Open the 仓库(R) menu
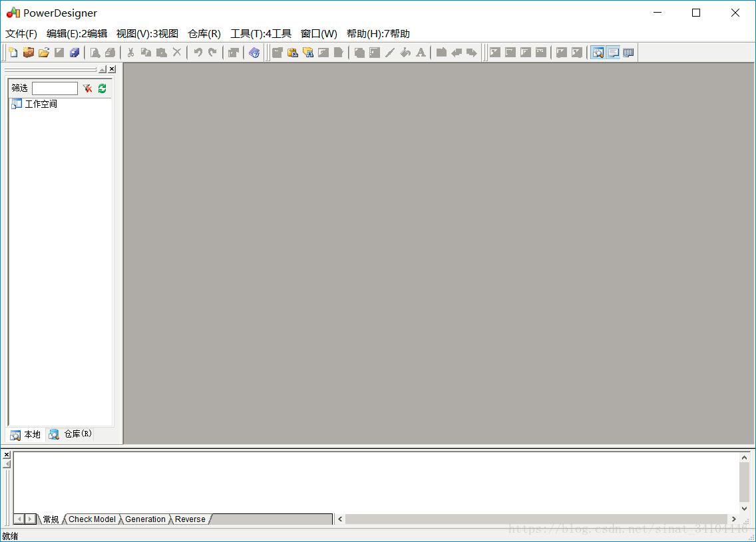Screen dimensions: 756x542 pyautogui.click(x=203, y=33)
